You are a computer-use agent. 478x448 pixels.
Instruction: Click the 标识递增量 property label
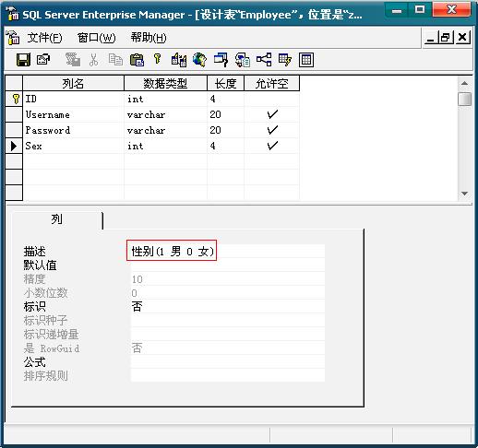click(51, 334)
